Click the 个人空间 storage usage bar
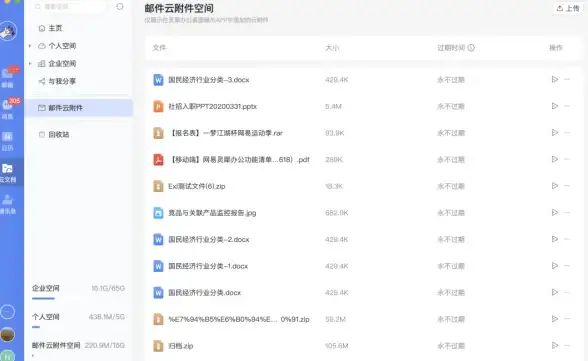588x361 pixels. coord(36,327)
